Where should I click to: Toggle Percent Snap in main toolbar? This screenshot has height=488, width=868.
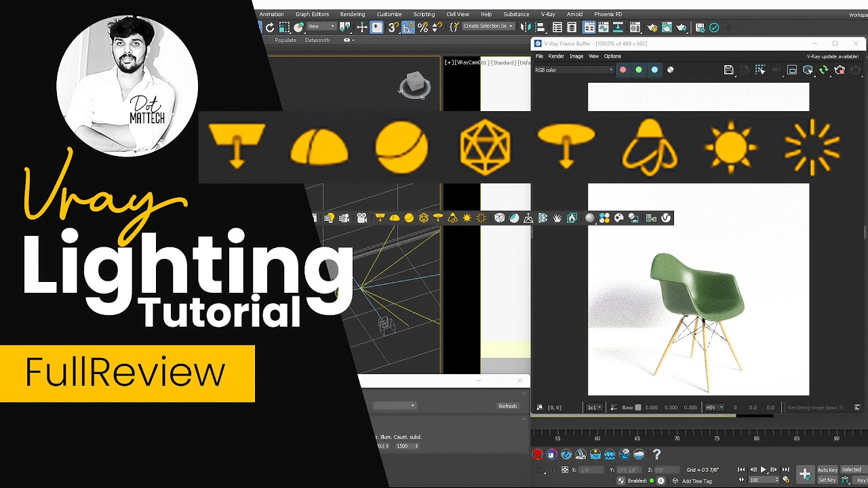click(x=422, y=28)
